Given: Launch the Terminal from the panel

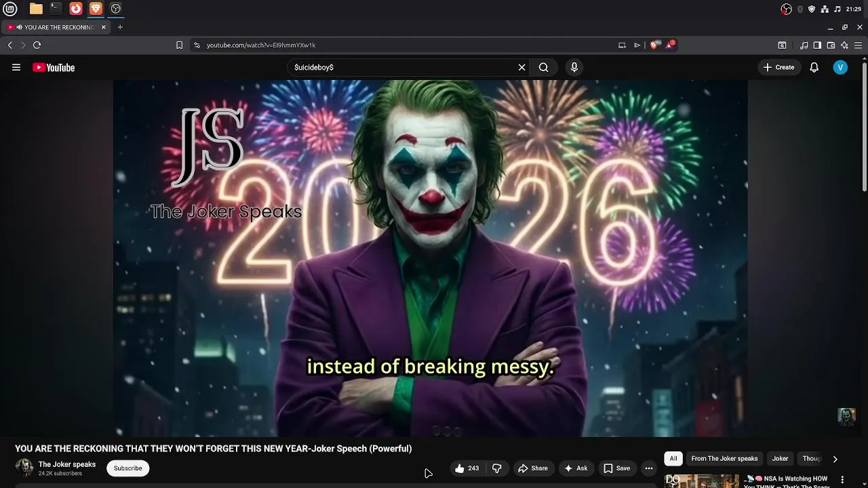Looking at the screenshot, I should (56, 9).
